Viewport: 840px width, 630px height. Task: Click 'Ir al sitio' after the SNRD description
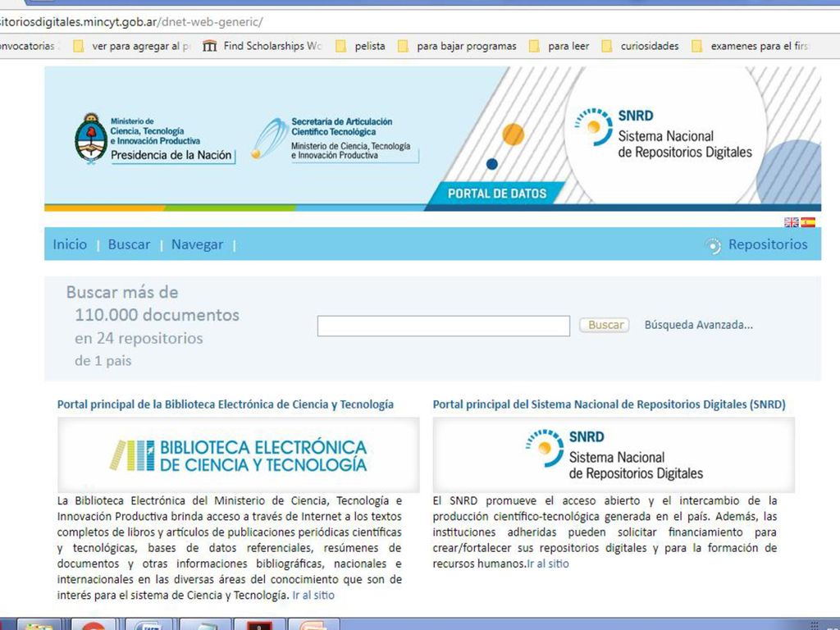[x=547, y=564]
